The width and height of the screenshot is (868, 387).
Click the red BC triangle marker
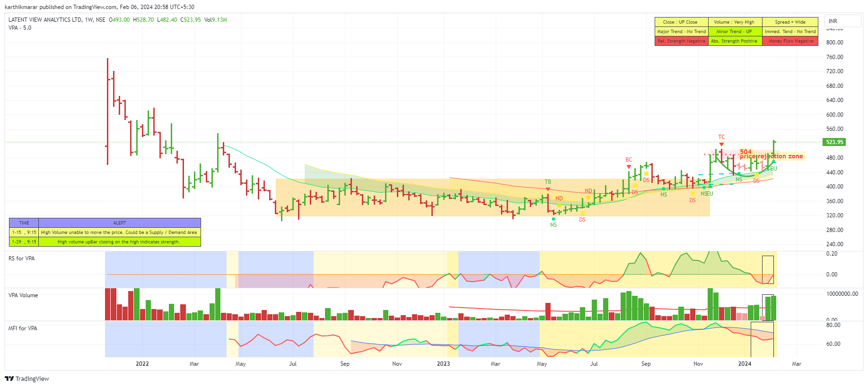[x=629, y=166]
